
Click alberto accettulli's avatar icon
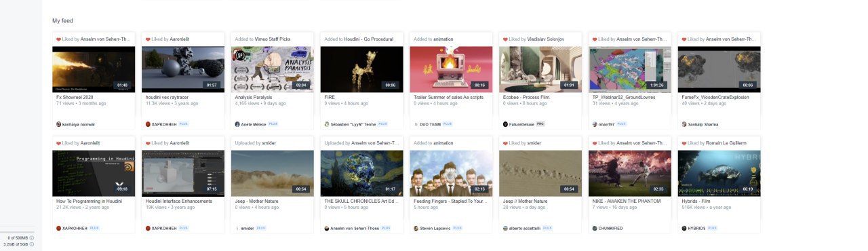pos(506,228)
